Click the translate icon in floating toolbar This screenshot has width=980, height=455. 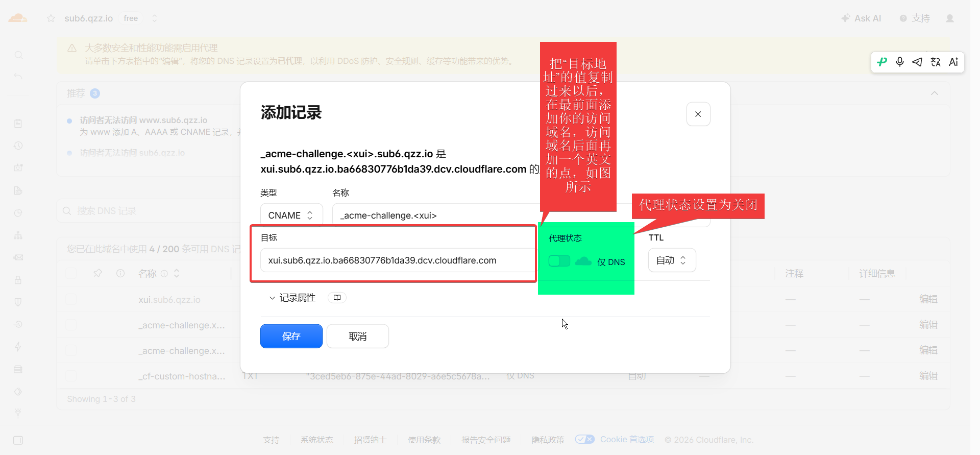click(x=936, y=62)
